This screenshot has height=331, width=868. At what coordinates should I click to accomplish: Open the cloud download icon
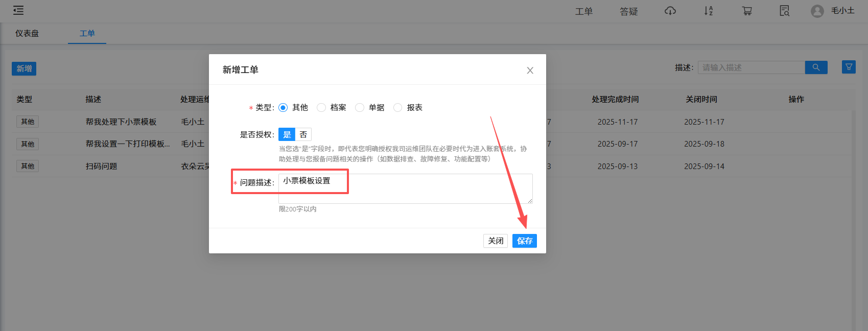point(670,11)
